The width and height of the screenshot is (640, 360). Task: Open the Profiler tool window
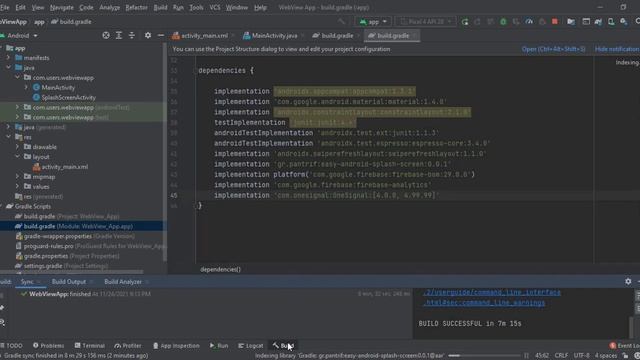[x=128, y=346]
